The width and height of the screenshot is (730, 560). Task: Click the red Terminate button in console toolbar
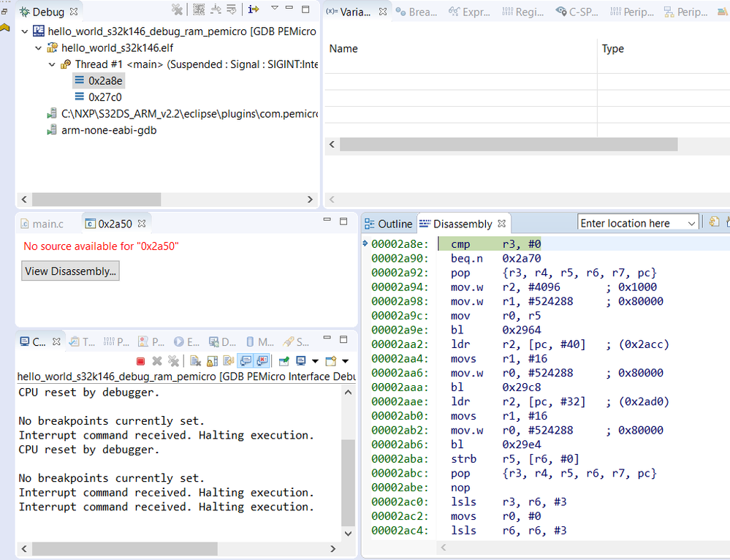point(141,361)
